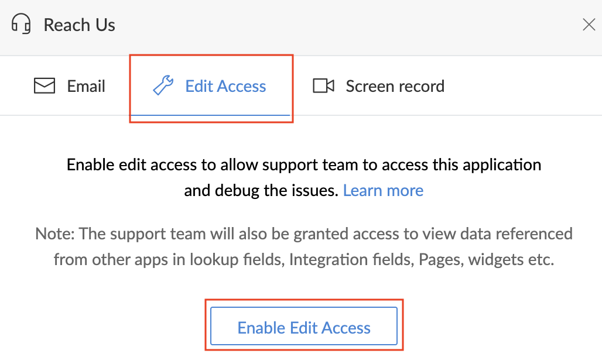
Task: Select the Edit Access tab label
Action: (225, 87)
